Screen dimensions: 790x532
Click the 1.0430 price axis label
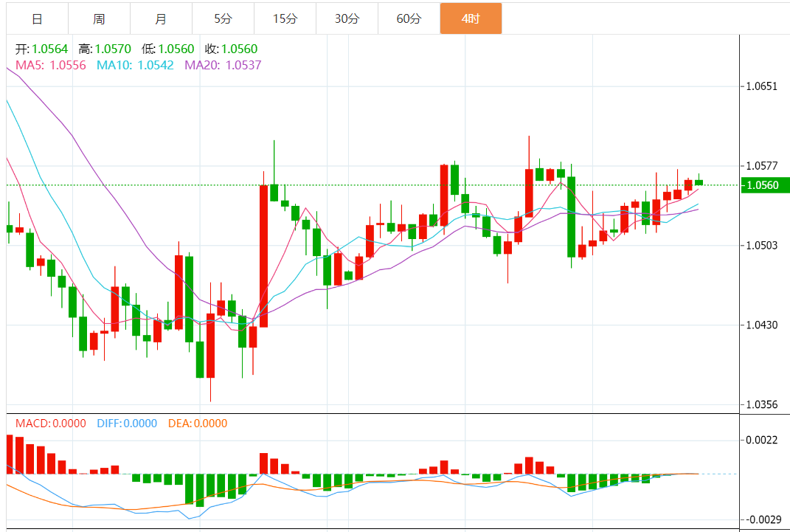(762, 325)
